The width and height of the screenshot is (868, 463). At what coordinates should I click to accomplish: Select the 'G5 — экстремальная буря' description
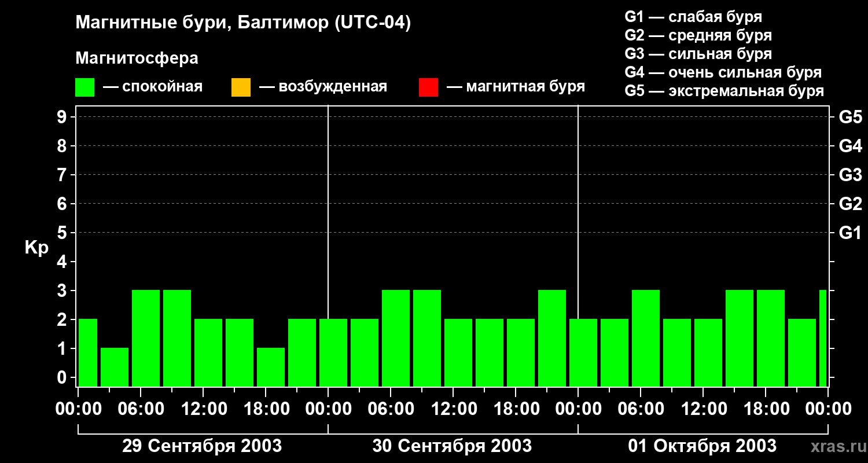coord(724,91)
